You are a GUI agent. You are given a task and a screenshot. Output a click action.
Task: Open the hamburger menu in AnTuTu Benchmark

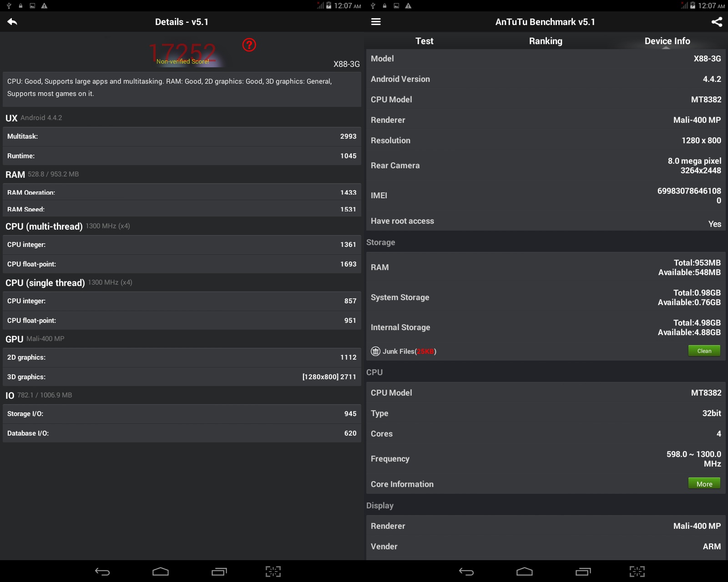pyautogui.click(x=376, y=22)
